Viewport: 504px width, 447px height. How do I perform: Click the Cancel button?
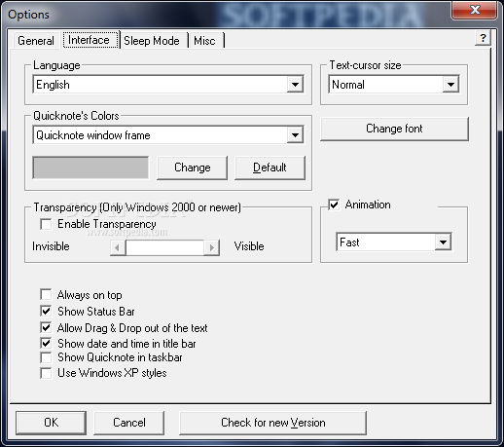pyautogui.click(x=129, y=423)
